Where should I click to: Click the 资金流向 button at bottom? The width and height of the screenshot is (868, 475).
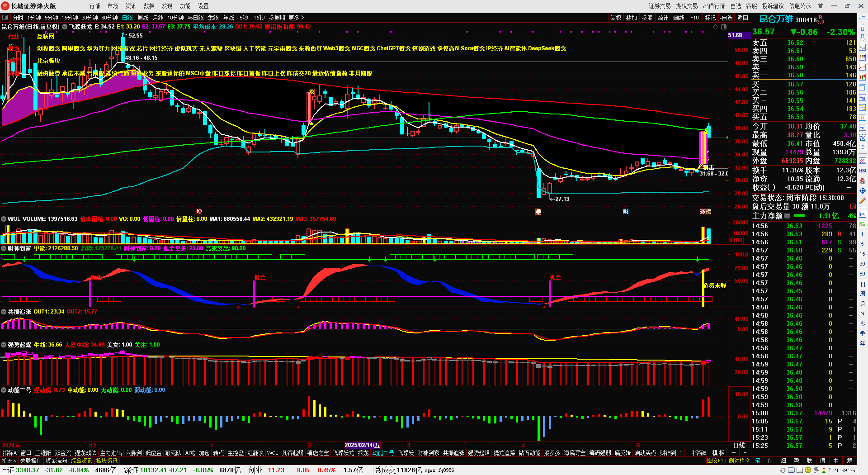coord(57,461)
